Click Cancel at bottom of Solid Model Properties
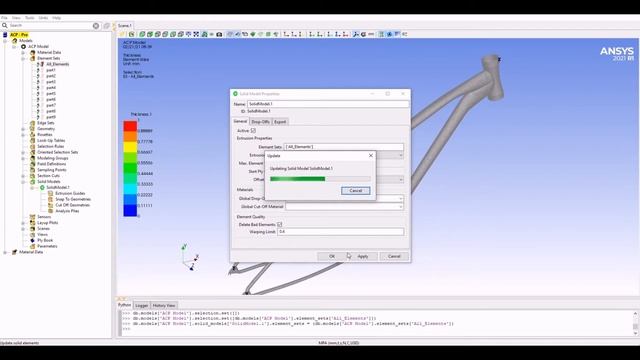Viewport: 640px width, 360px height. pyautogui.click(x=394, y=256)
